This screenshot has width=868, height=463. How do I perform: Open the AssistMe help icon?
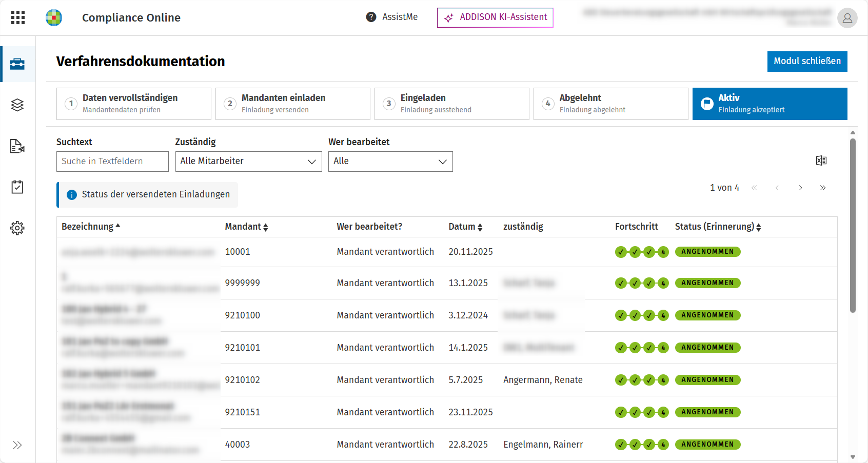coord(371,17)
